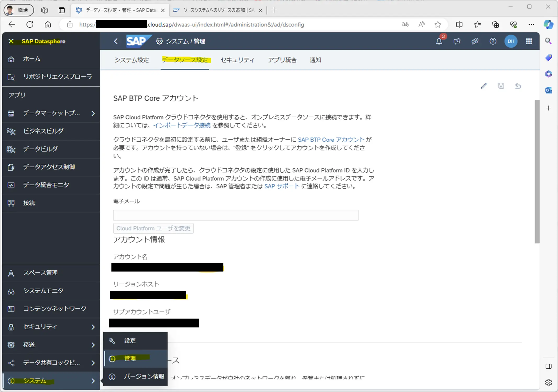Open データ統合モニタ in side navigation

[x=51, y=185]
